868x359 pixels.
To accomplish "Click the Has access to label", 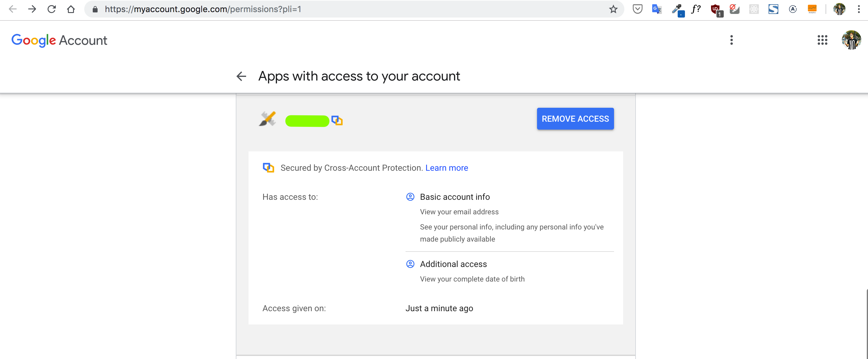I will click(x=290, y=197).
